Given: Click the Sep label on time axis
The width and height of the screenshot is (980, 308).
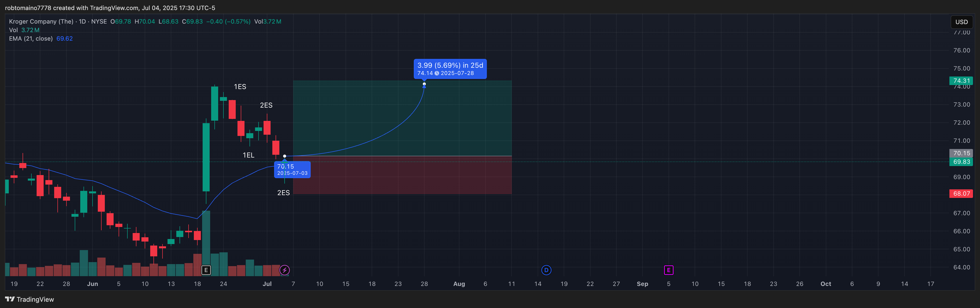Looking at the screenshot, I should point(642,284).
